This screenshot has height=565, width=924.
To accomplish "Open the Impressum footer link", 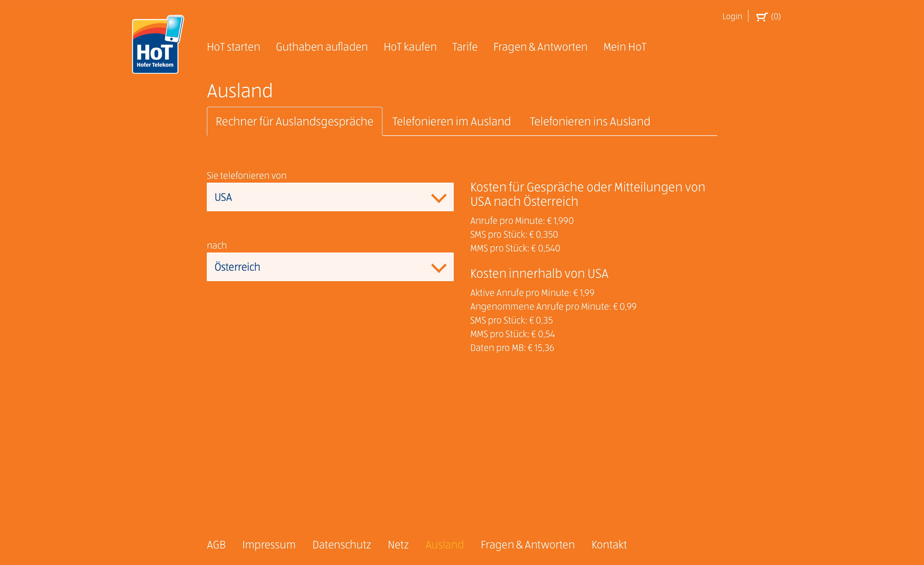I will (x=269, y=544).
